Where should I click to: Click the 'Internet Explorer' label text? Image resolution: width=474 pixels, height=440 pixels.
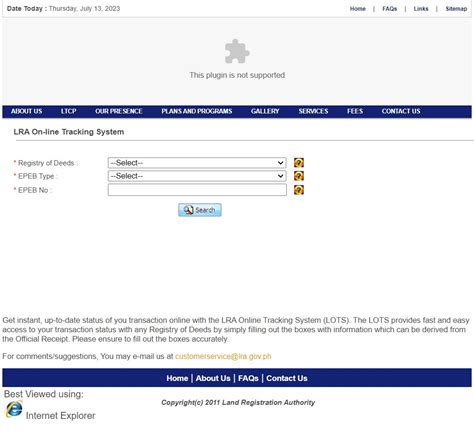click(61, 416)
